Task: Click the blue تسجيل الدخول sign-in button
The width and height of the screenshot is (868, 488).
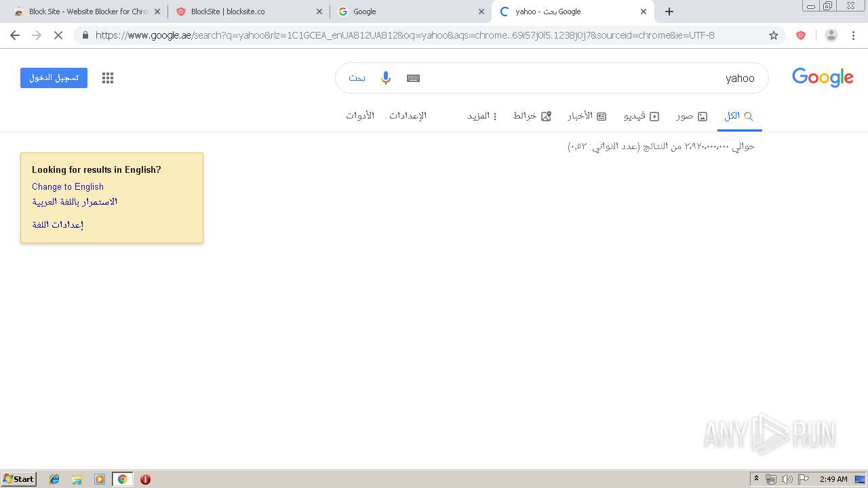Action: click(54, 78)
